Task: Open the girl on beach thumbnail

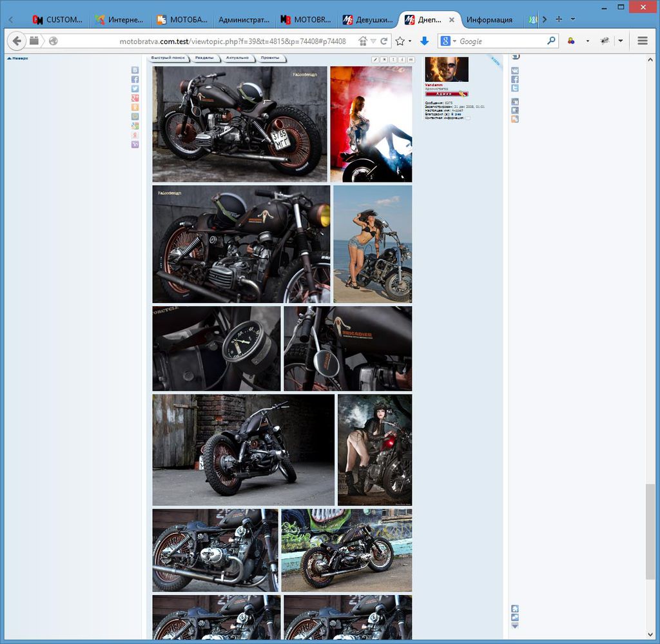Action: pyautogui.click(x=373, y=244)
